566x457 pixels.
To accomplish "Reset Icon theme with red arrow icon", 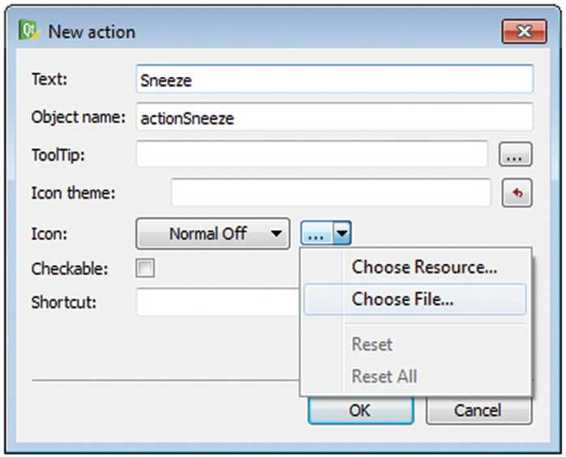I will point(517,193).
